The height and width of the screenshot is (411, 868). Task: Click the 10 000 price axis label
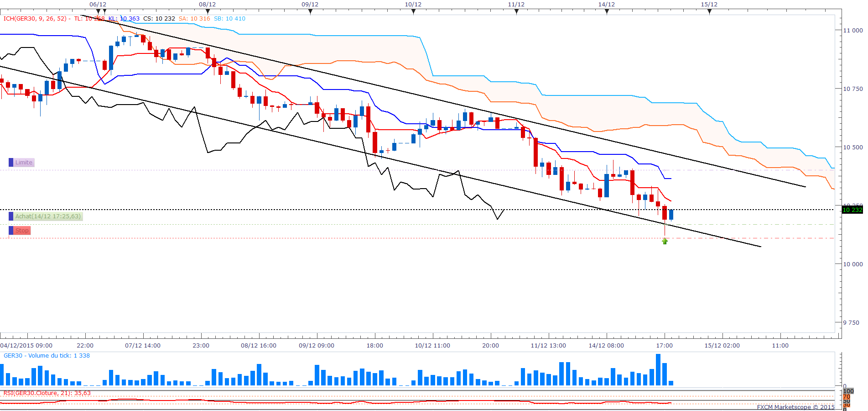click(x=853, y=264)
